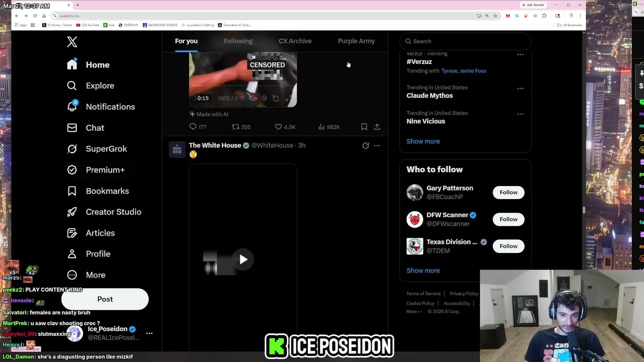This screenshot has height=362, width=644.
Task: Open the Chrome three-dot menu
Action: pos(580,16)
